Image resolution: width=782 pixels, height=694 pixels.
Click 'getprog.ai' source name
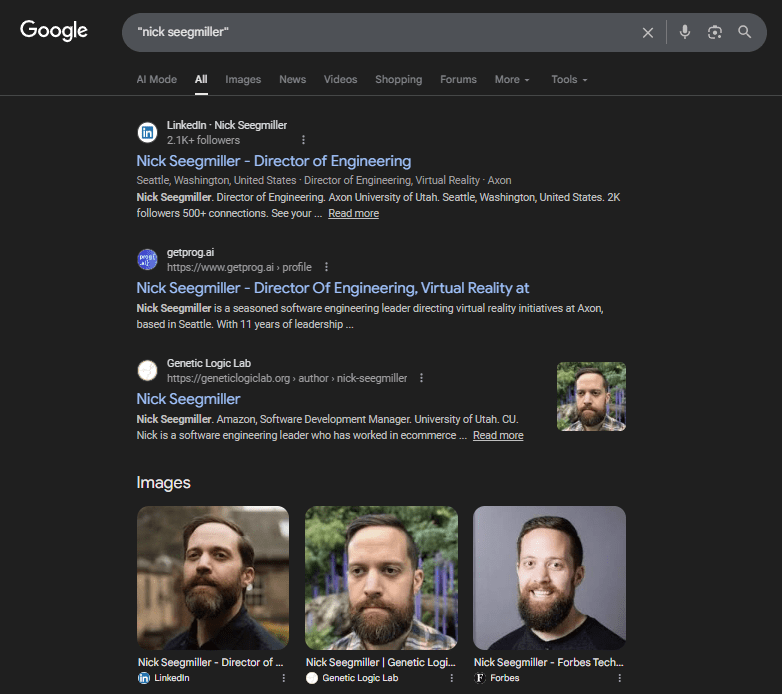[190, 252]
